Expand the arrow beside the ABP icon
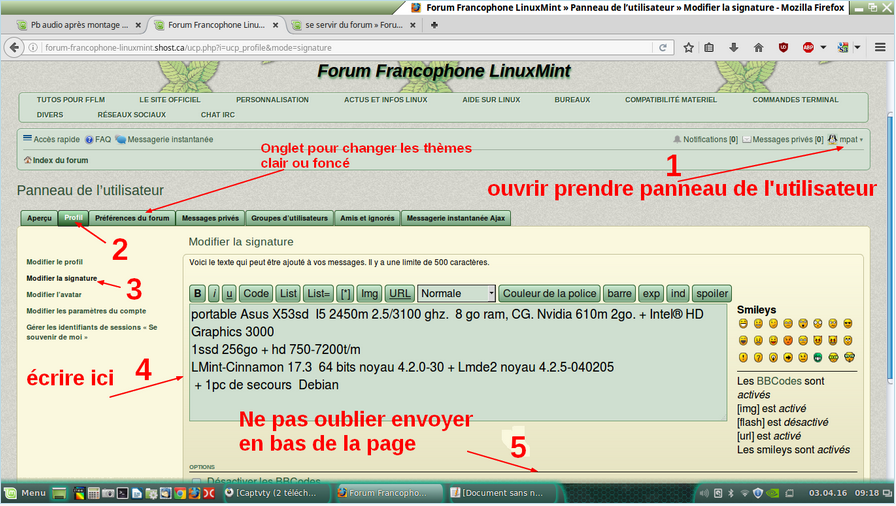Viewport: 896px width, 506px height. (823, 47)
